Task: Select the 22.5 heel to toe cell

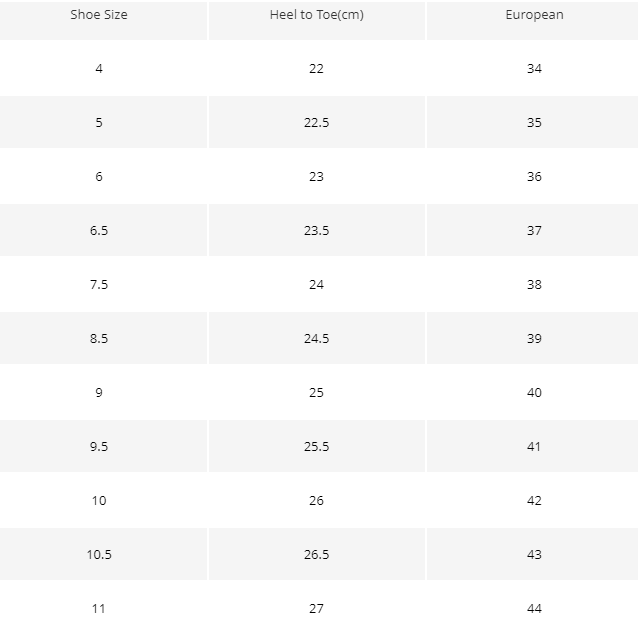Action: 317,122
